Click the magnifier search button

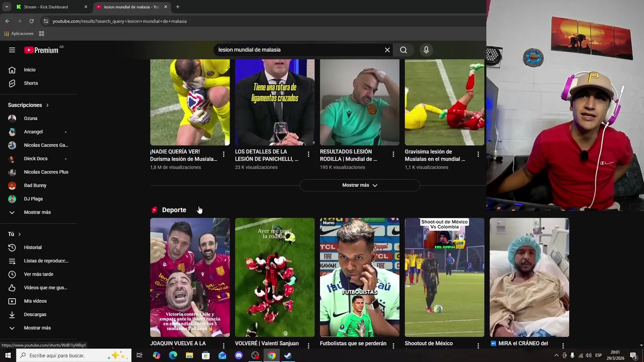[x=404, y=50]
